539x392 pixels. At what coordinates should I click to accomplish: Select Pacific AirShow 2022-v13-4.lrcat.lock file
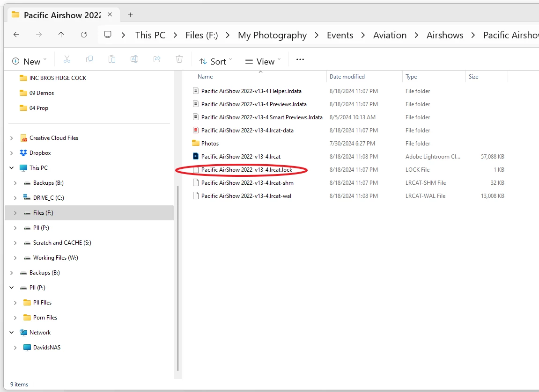246,169
